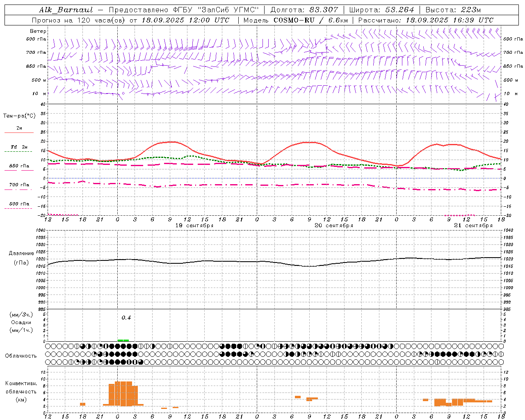This screenshot has height=420, width=525.
Task: Click the "700 гПа" entry in temperature legend
Action: pos(19,185)
